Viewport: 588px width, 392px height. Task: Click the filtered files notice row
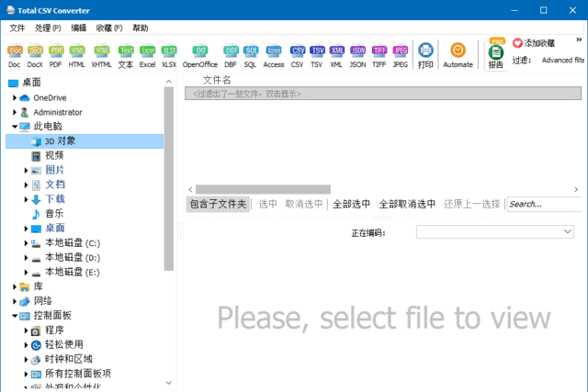point(383,94)
